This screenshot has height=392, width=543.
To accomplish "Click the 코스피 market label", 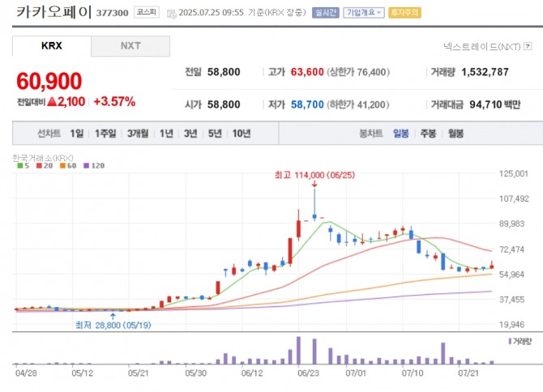I will [147, 12].
